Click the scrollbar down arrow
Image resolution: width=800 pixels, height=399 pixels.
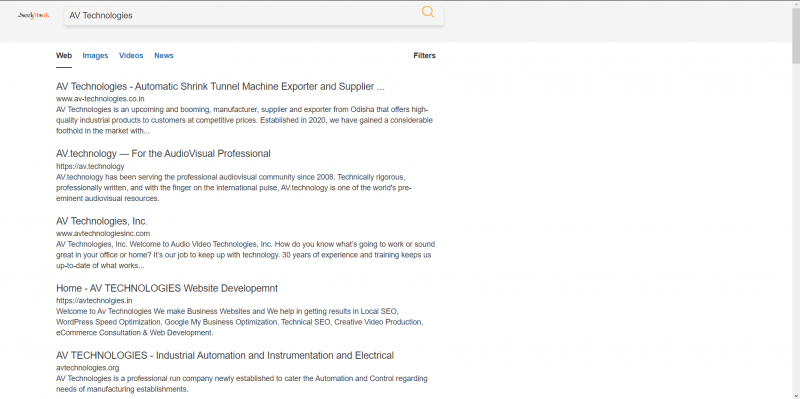[x=796, y=396]
